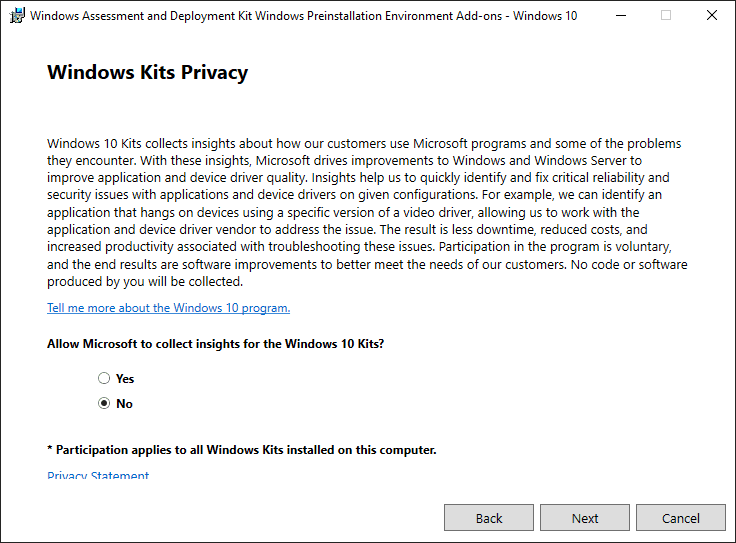Click the 'Allow Microsoft to collect insights' question text
This screenshot has width=736, height=543.
point(215,344)
